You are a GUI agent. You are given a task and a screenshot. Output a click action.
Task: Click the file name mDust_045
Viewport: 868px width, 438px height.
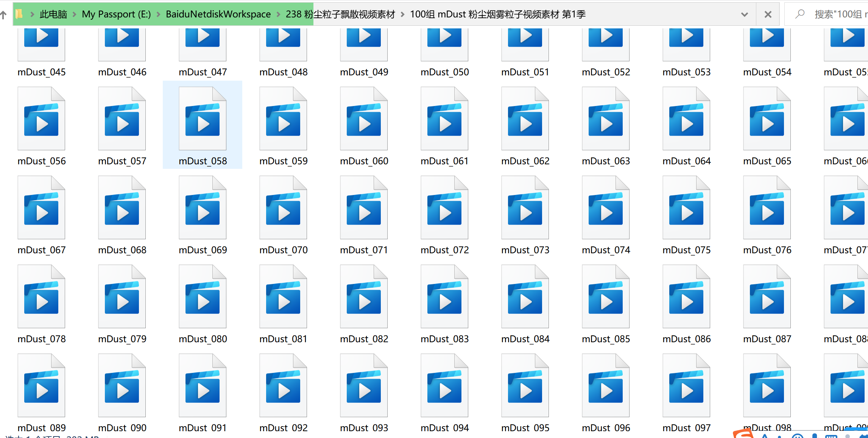pyautogui.click(x=42, y=72)
